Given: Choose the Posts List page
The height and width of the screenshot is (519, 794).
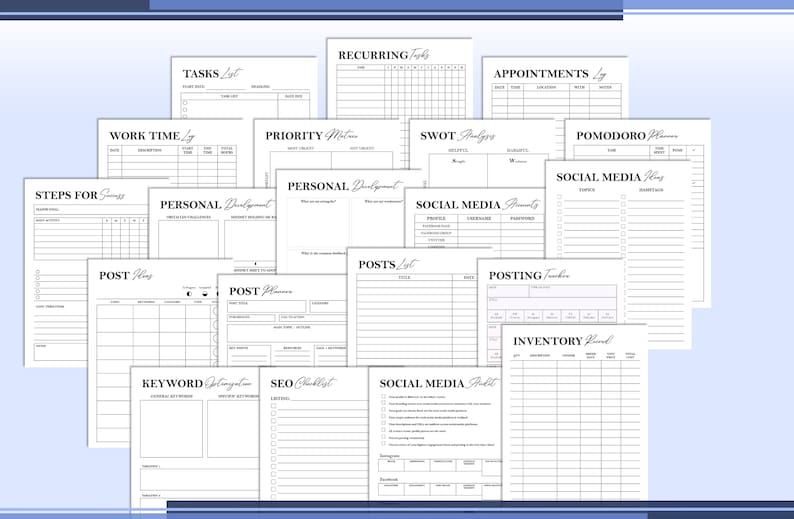Looking at the screenshot, I should pos(412,307).
